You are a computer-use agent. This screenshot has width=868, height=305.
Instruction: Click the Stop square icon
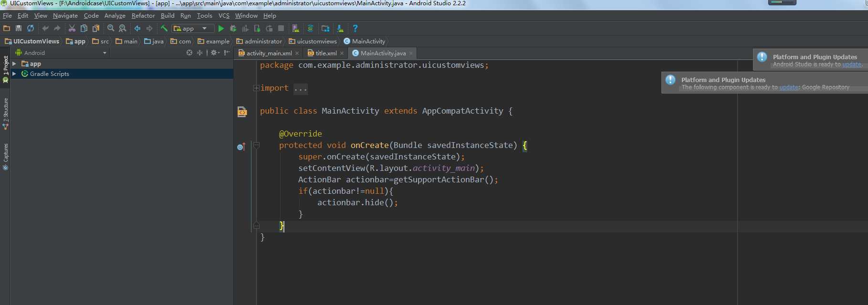coord(281,28)
